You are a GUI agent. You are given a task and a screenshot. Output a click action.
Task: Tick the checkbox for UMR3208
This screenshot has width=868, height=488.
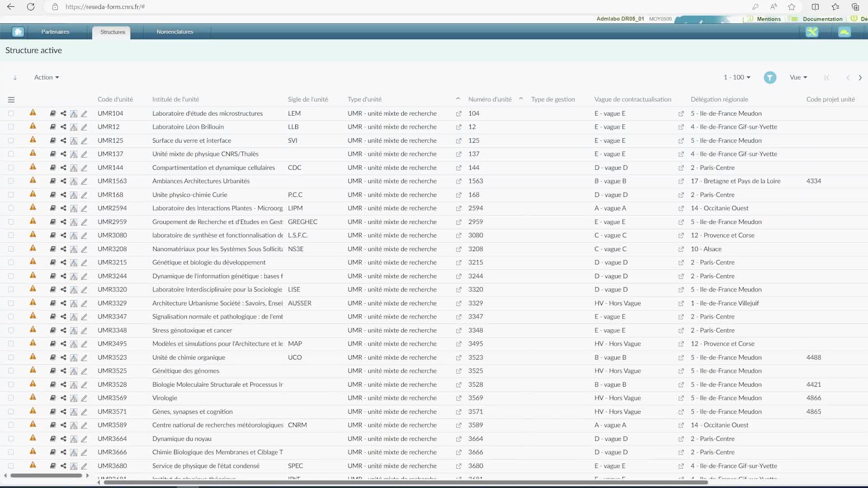tap(11, 249)
